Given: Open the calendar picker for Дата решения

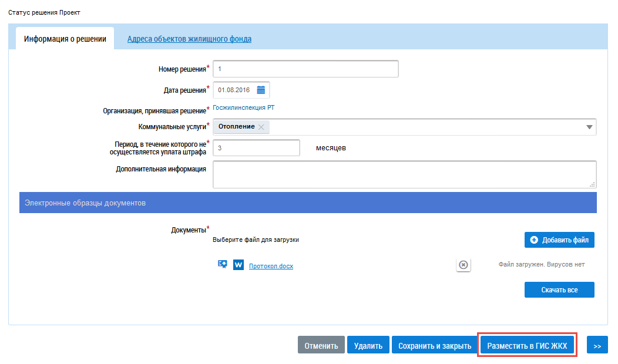Looking at the screenshot, I should tap(261, 90).
